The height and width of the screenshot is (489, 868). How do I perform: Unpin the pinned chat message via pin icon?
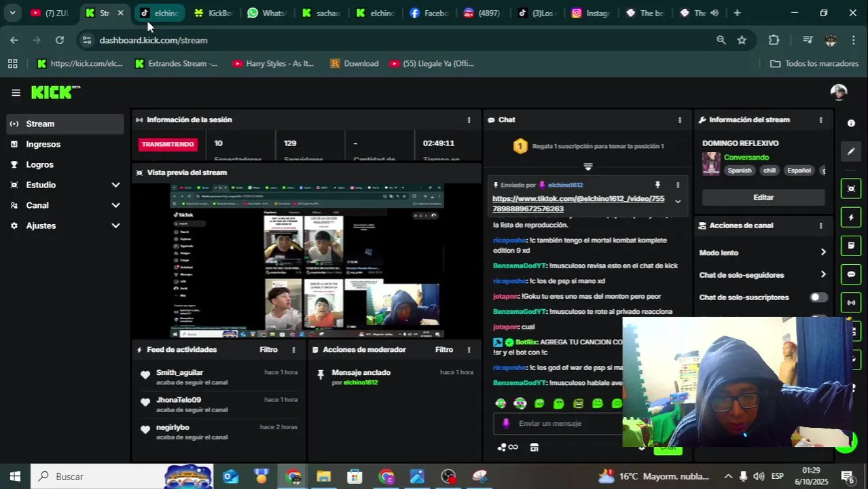657,185
